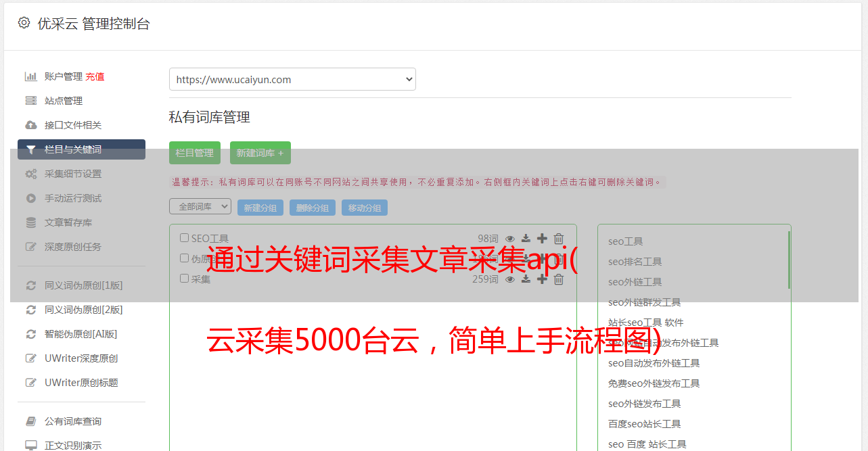Delete the 采集 library with trash icon
The width and height of the screenshot is (868, 451).
pyautogui.click(x=559, y=279)
